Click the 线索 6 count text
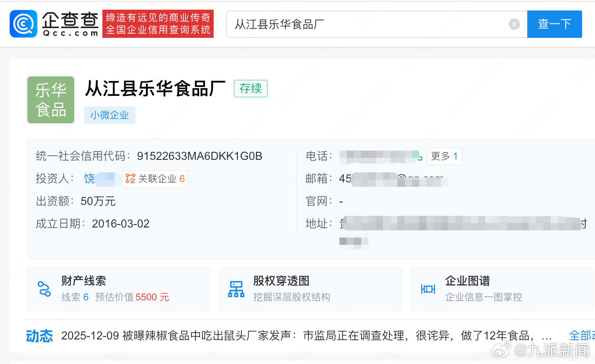 pos(75,297)
